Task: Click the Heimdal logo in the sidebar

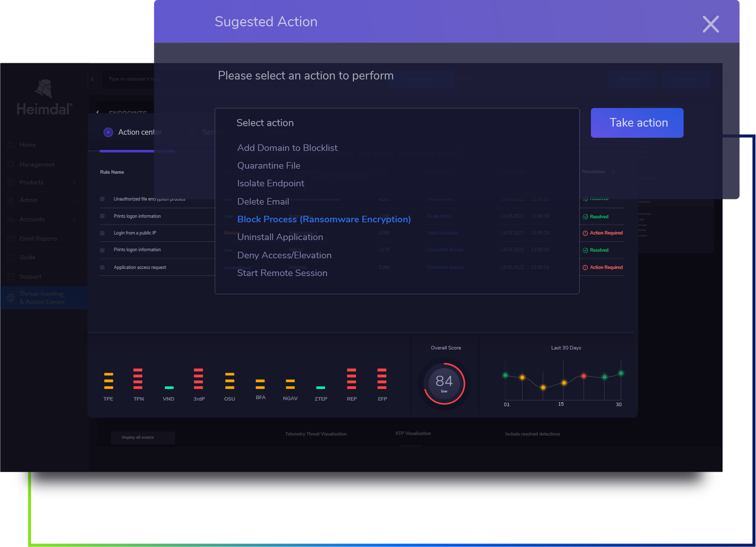Action: (x=44, y=97)
